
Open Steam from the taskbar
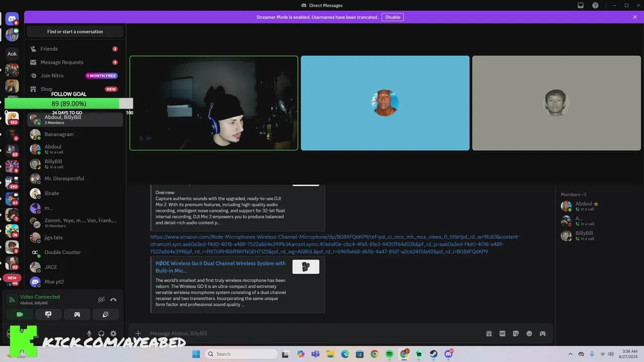click(x=433, y=354)
